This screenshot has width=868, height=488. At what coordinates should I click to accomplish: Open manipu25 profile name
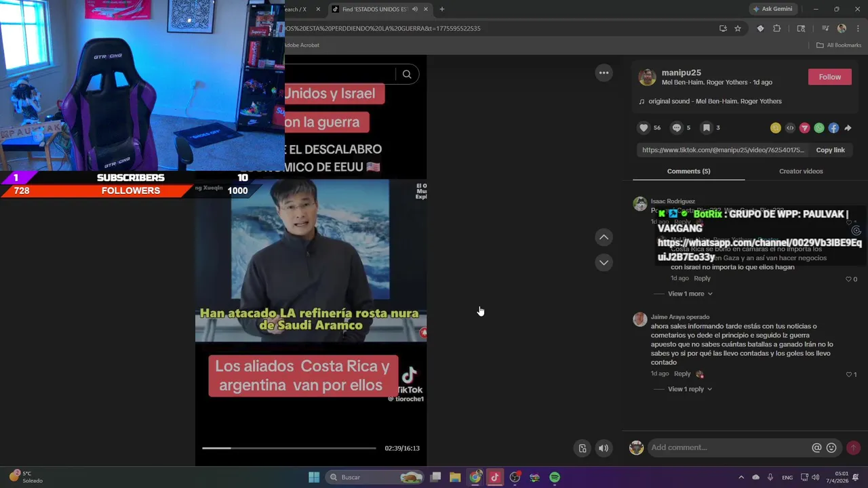(681, 73)
